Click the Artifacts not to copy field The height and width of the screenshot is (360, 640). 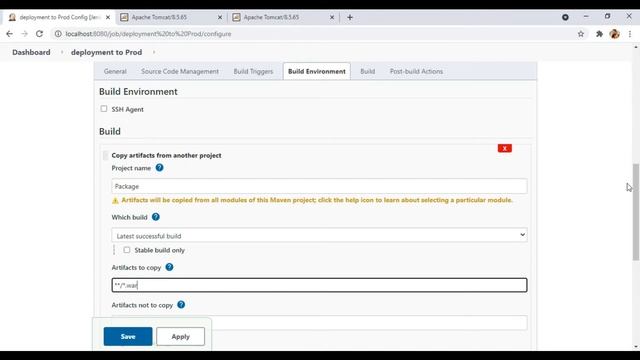coord(319,323)
